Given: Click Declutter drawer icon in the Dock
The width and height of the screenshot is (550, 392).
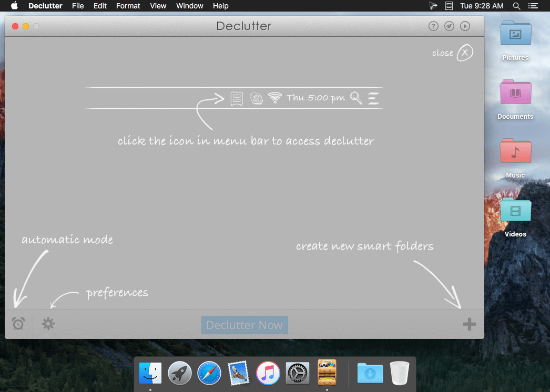Looking at the screenshot, I should [x=327, y=373].
